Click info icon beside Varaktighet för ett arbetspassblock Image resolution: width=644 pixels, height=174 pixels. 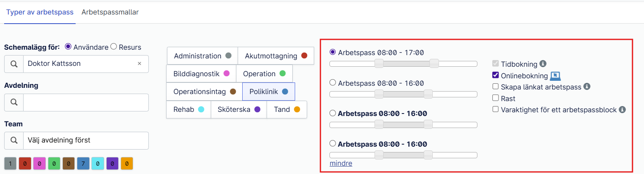[x=623, y=110]
